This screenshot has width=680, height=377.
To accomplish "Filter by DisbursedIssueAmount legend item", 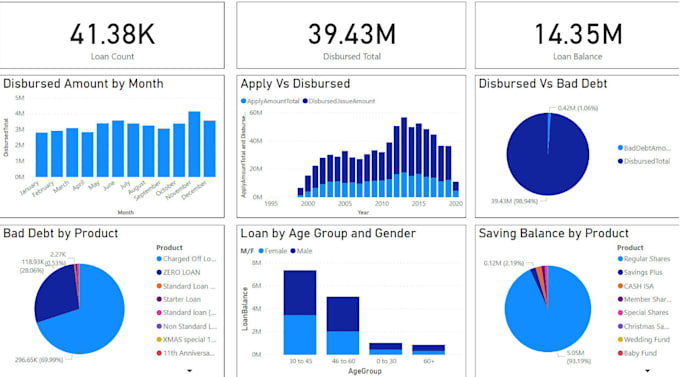I will (339, 101).
